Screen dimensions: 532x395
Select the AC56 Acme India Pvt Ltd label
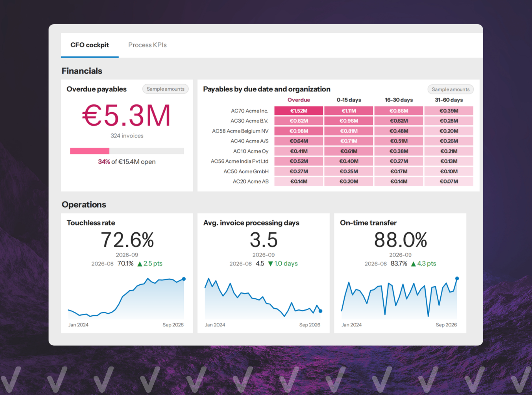[240, 161]
